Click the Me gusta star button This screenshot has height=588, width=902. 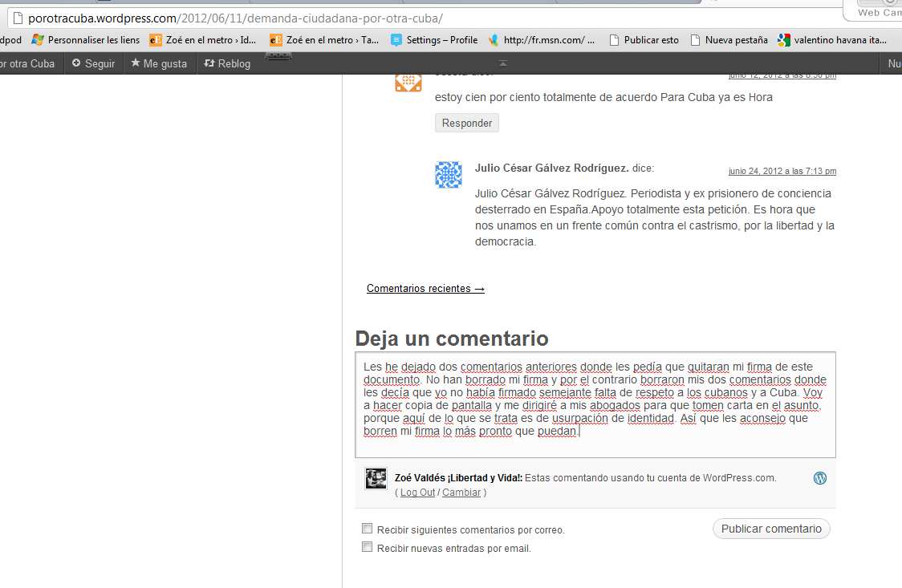(159, 63)
